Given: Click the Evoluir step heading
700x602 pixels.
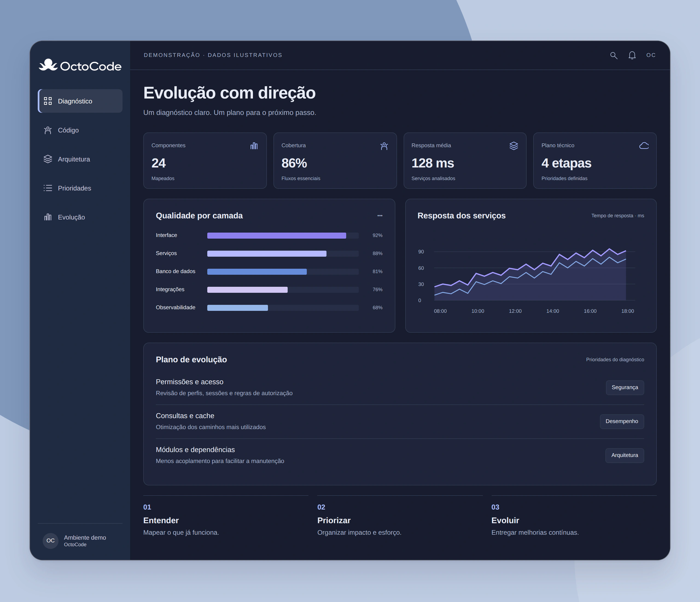Looking at the screenshot, I should (505, 520).
